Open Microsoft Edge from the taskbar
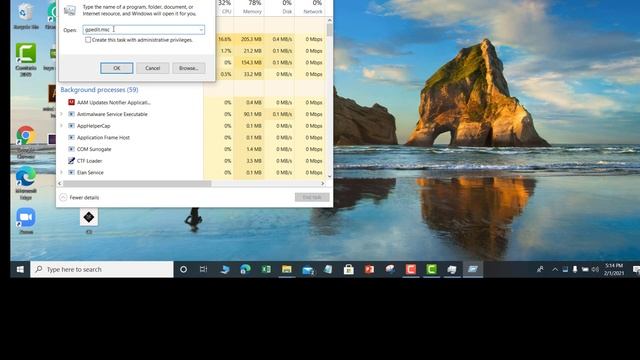Image resolution: width=640 pixels, height=360 pixels. [245, 269]
